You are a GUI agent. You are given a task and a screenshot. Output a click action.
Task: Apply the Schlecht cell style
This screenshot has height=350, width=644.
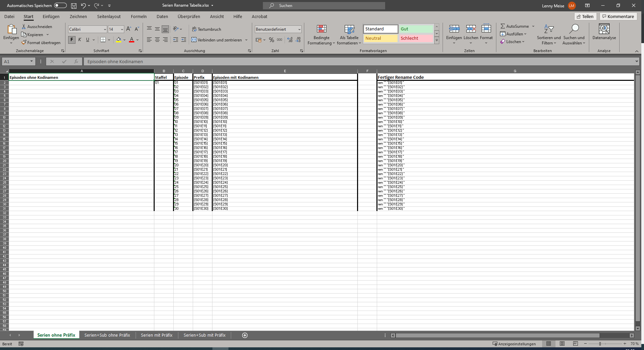point(416,38)
